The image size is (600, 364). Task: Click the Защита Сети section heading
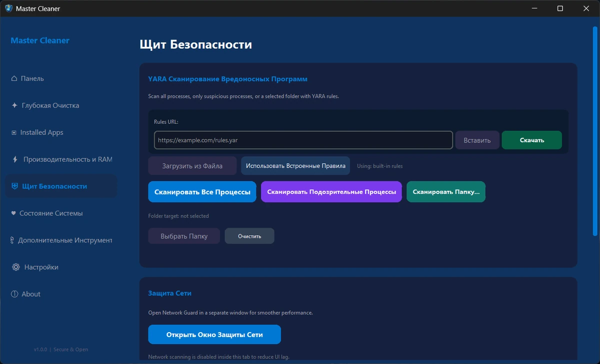click(x=170, y=293)
